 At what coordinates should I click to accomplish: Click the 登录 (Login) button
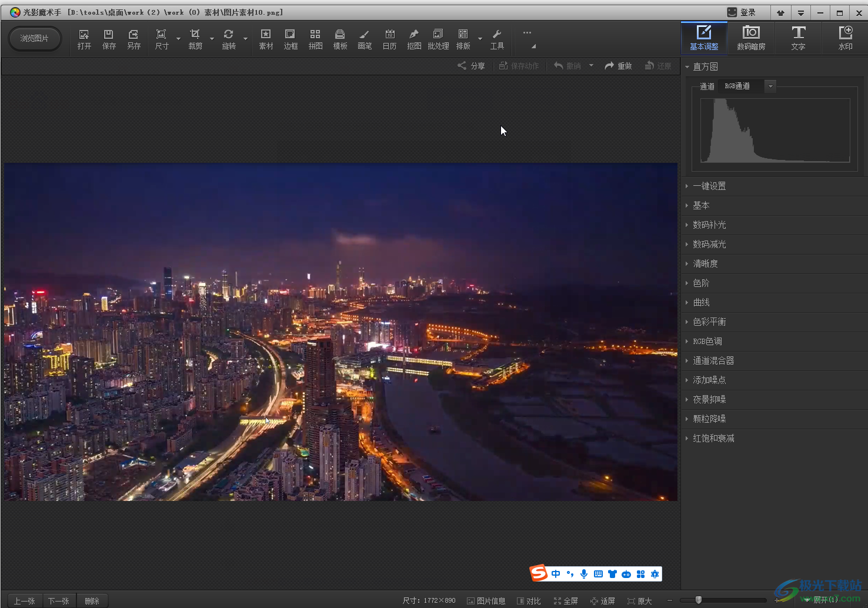point(742,12)
